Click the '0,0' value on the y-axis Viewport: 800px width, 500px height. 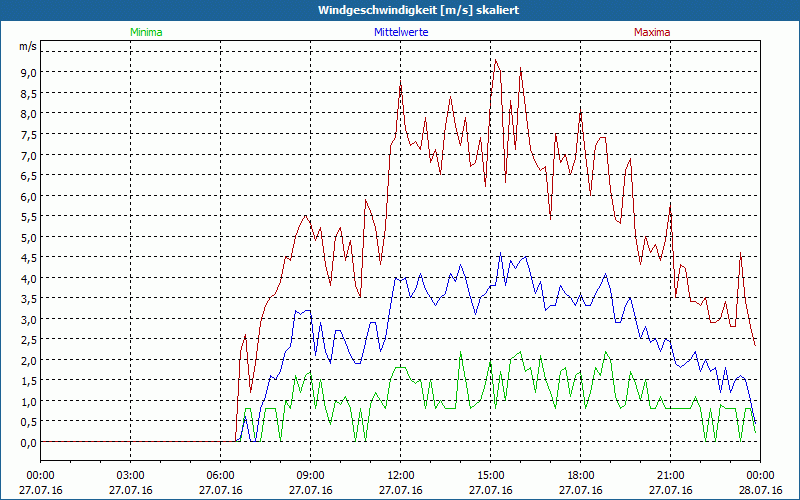coord(29,442)
